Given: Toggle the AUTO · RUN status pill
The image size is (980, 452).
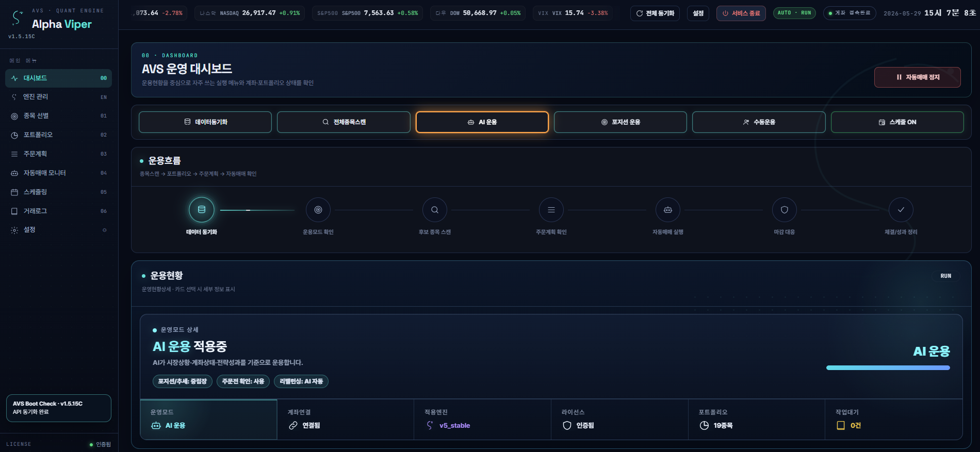Looking at the screenshot, I should click(x=794, y=13).
